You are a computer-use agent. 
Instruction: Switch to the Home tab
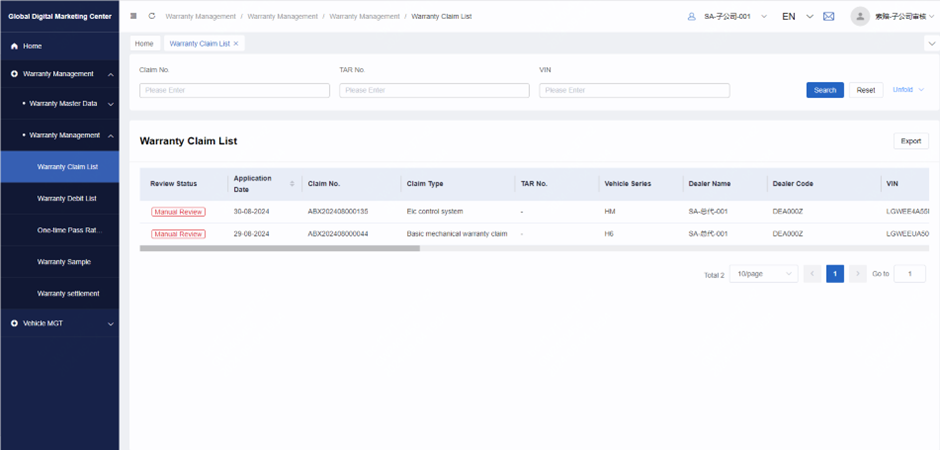click(x=144, y=44)
